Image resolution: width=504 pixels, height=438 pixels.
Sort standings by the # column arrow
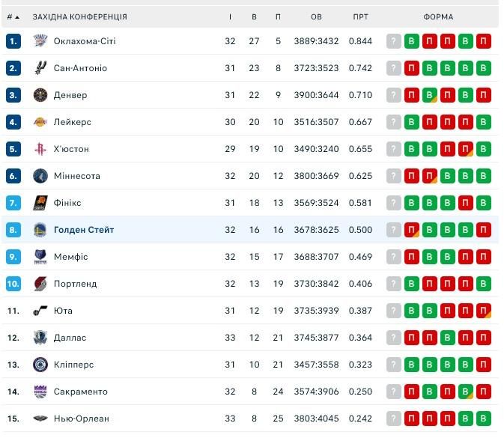(16, 16)
